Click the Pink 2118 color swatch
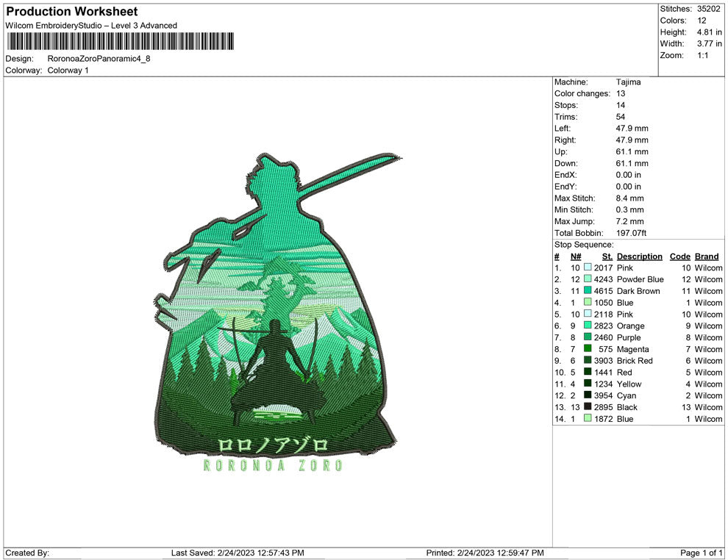Image resolution: width=728 pixels, height=560 pixels. (x=588, y=314)
